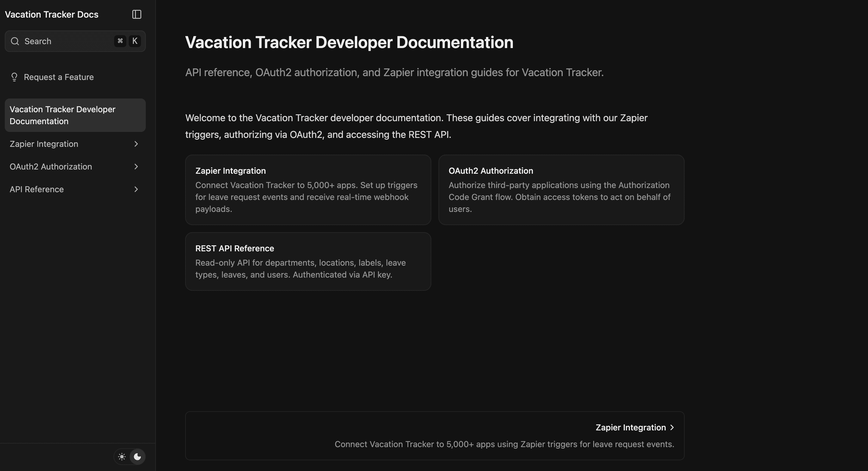Select Vacation Tracker Developer Documentation in sidebar
868x471 pixels.
[x=62, y=115]
